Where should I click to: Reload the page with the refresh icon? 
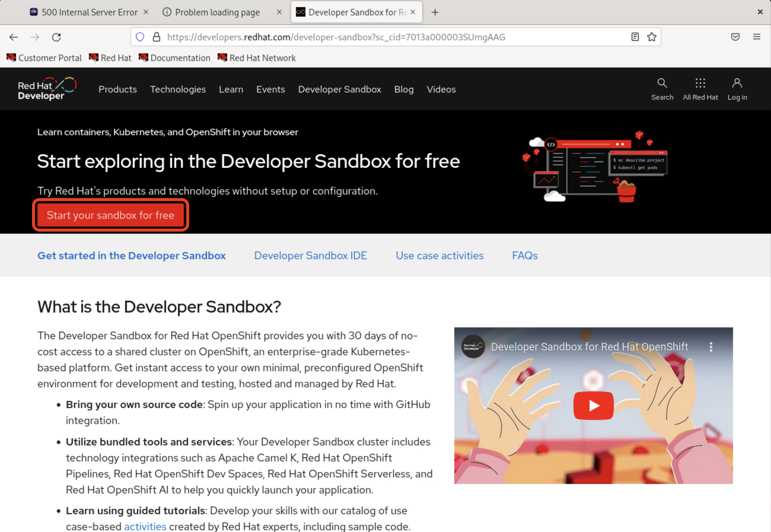point(56,37)
